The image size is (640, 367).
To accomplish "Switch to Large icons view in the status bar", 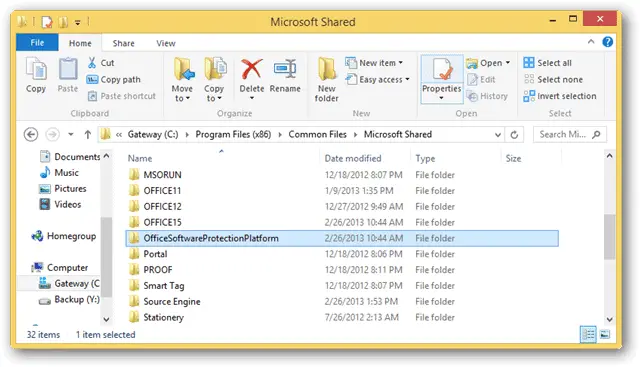I will pyautogui.click(x=605, y=335).
